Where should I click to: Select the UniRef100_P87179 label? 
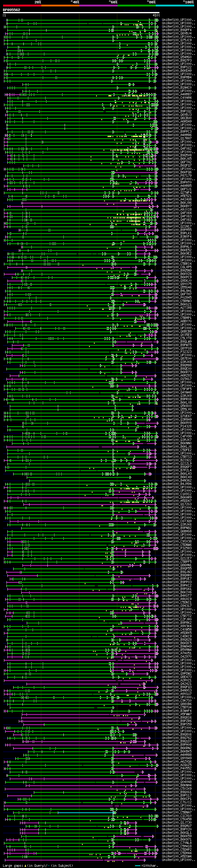177,176
